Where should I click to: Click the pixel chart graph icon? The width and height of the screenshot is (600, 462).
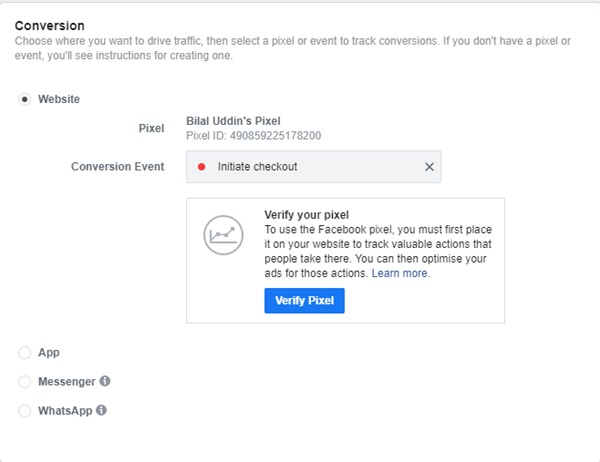(x=223, y=235)
